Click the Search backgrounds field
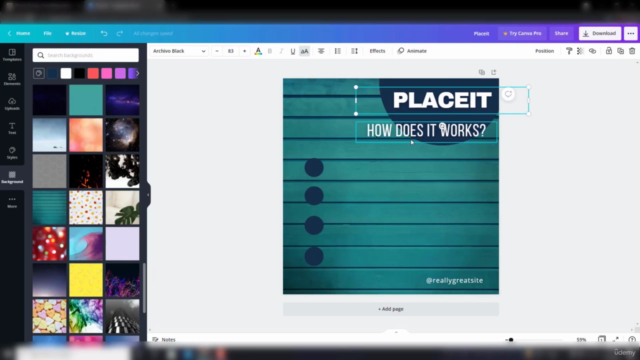 86,55
